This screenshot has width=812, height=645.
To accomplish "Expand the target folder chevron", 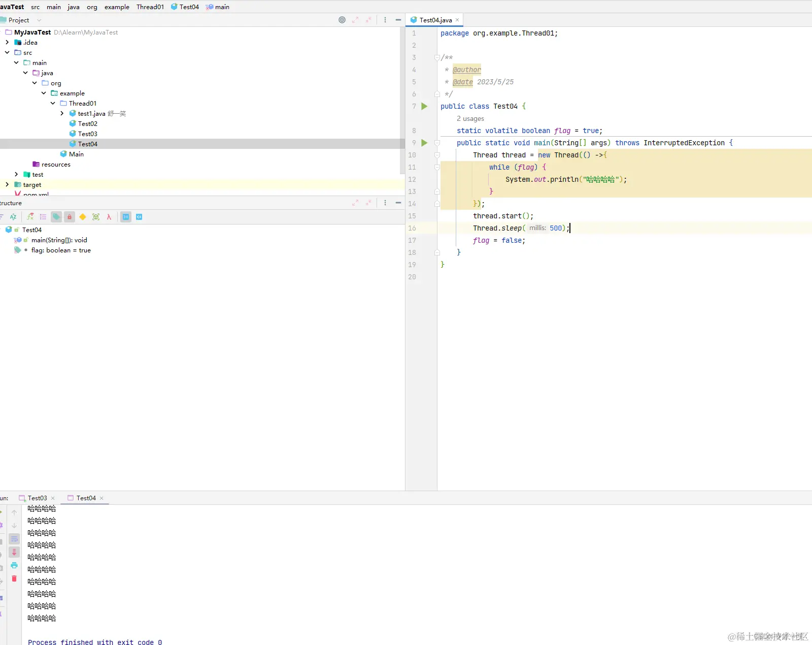I will tap(7, 184).
